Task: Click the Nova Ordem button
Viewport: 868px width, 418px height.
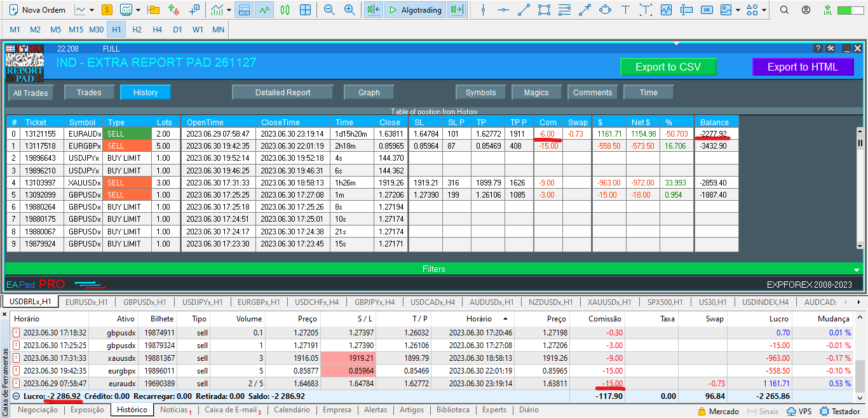Action: pos(37,10)
